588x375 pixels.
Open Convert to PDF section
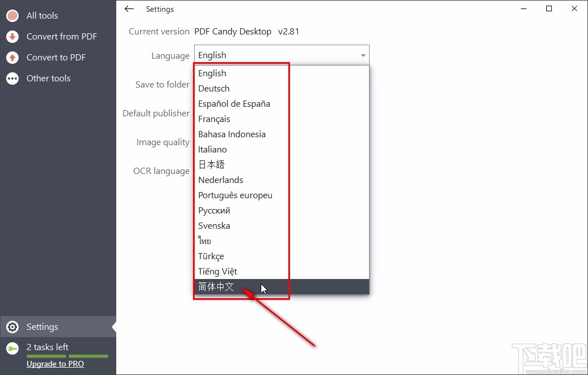[x=58, y=58]
